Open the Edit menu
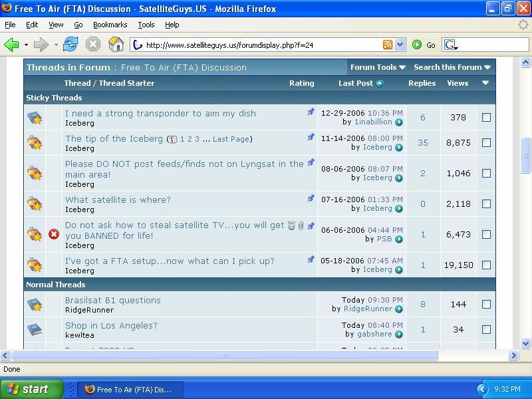The height and width of the screenshot is (399, 532). (32, 25)
